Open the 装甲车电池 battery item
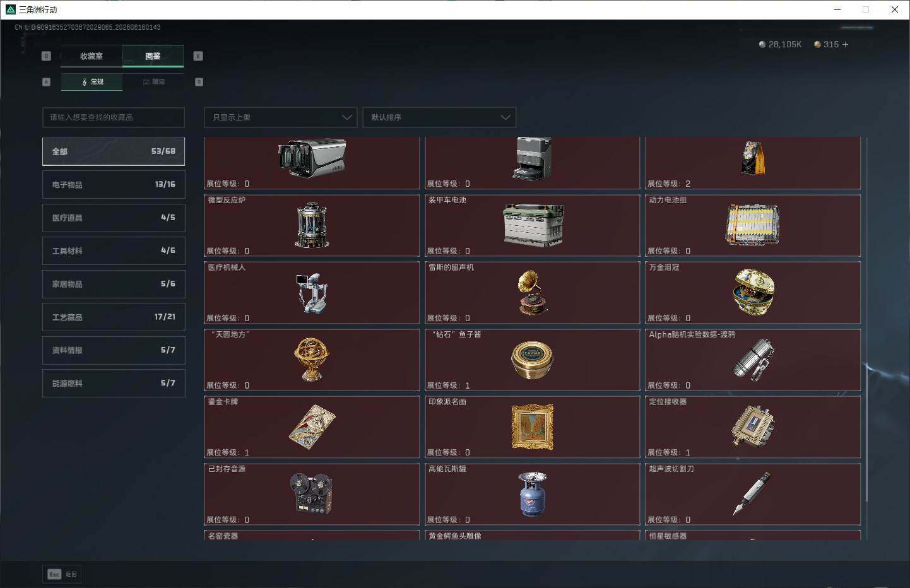 533,225
